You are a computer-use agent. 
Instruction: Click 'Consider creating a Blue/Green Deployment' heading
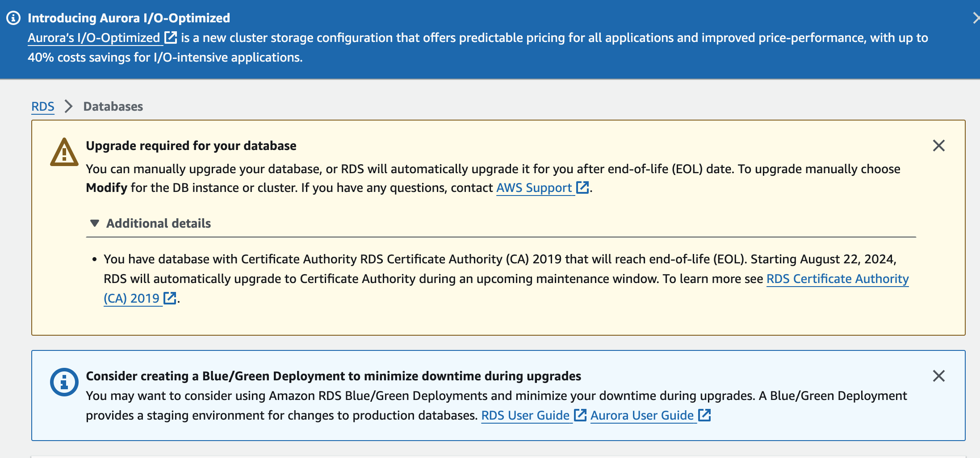(x=334, y=376)
